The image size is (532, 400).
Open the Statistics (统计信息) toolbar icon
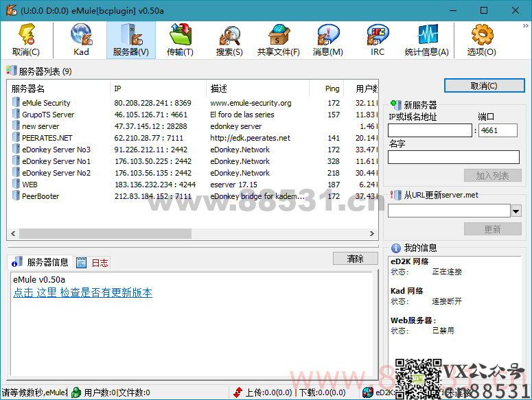(427, 40)
